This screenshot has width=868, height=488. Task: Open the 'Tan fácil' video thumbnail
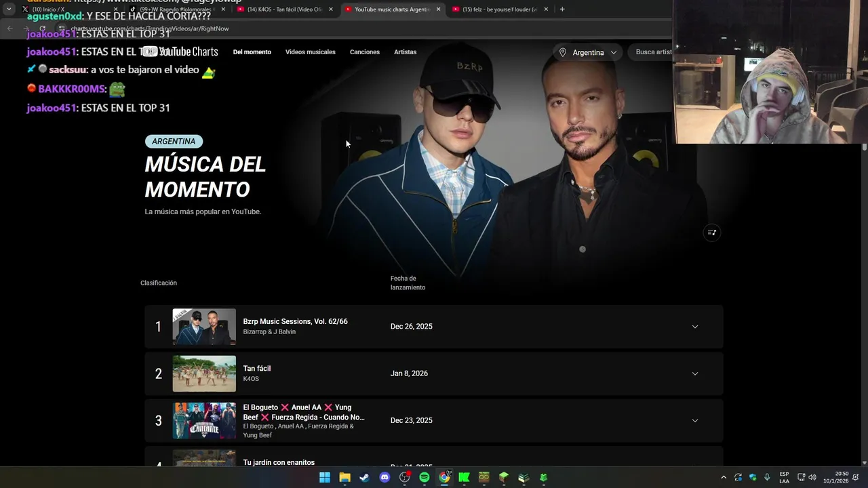click(x=204, y=373)
